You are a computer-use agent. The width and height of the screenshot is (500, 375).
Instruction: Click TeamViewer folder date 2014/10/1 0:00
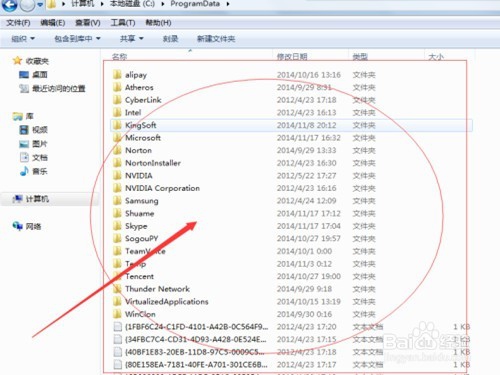point(304,251)
